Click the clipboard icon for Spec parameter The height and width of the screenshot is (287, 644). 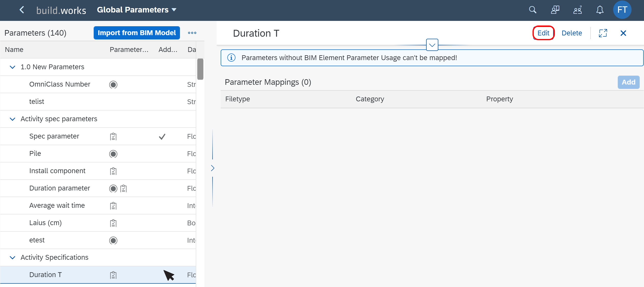(113, 136)
